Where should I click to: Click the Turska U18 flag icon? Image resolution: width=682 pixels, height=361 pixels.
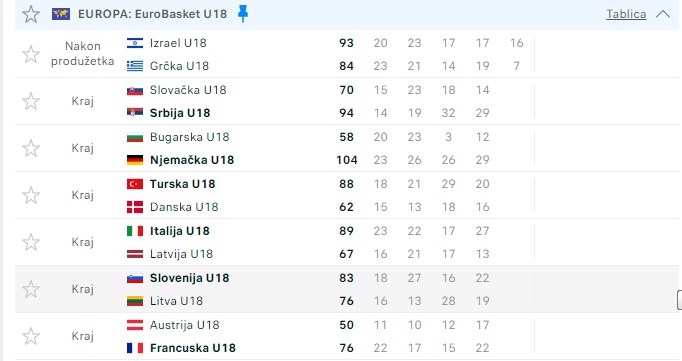pyautogui.click(x=135, y=184)
